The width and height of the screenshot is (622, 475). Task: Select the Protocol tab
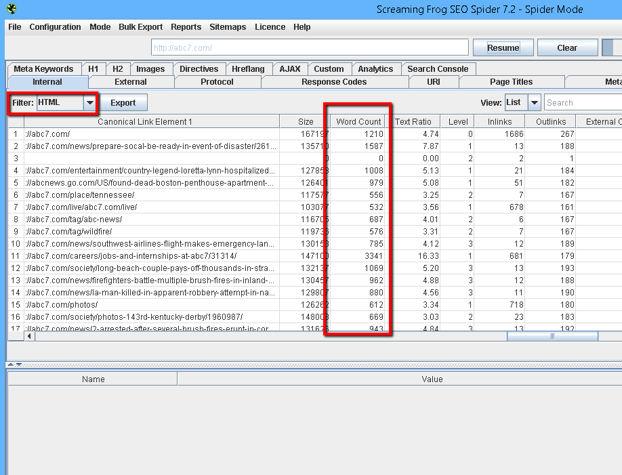(x=217, y=82)
